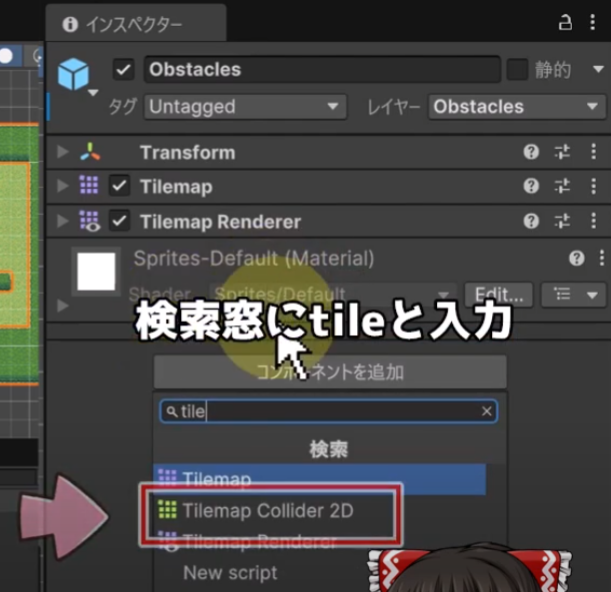Click the Sprites-Default (Material) header text

pos(254,259)
